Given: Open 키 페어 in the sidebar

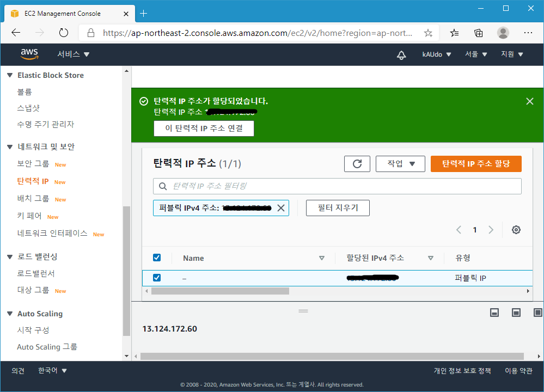Looking at the screenshot, I should tap(29, 216).
